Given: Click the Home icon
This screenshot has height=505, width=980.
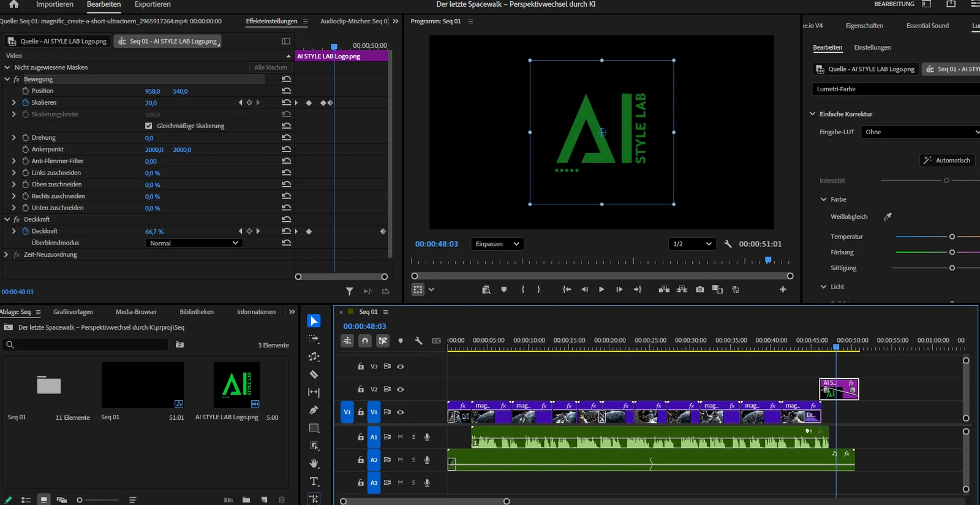Looking at the screenshot, I should pyautogui.click(x=13, y=4).
